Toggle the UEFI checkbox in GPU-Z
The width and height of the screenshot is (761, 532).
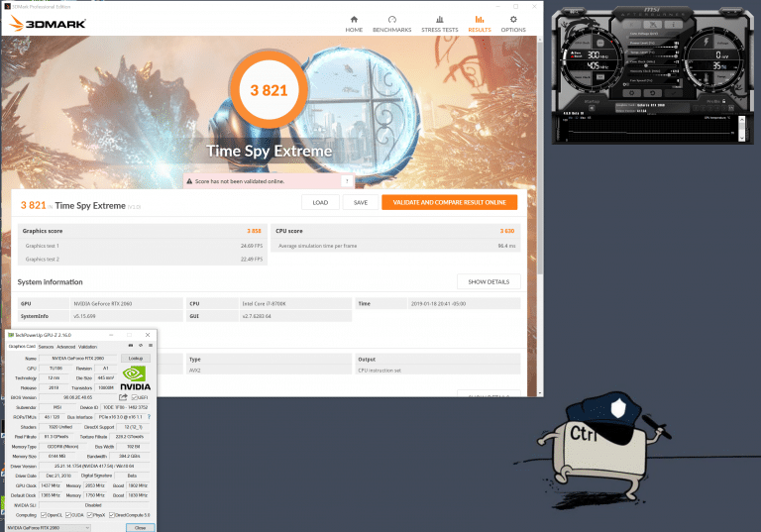click(134, 397)
